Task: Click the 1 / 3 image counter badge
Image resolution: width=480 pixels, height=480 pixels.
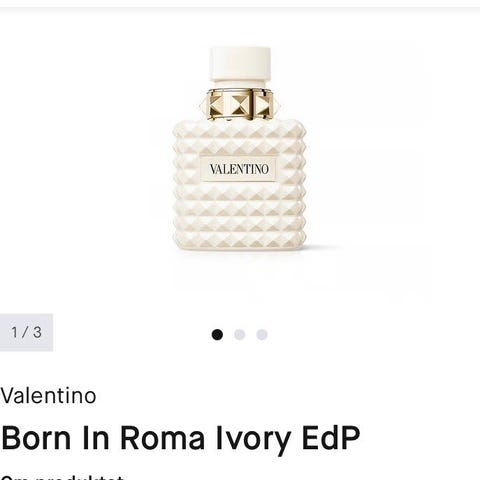Action: (26, 332)
